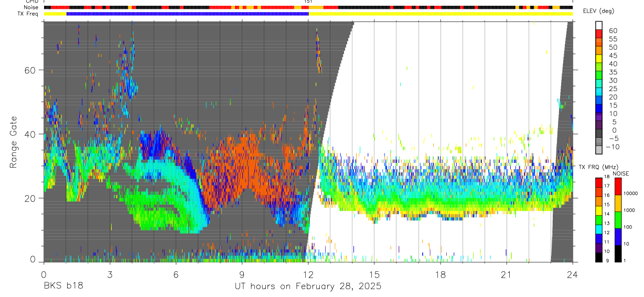The height and width of the screenshot is (297, 644).
Task: Select the red swatch in NOISE legend
Action: [x=618, y=185]
